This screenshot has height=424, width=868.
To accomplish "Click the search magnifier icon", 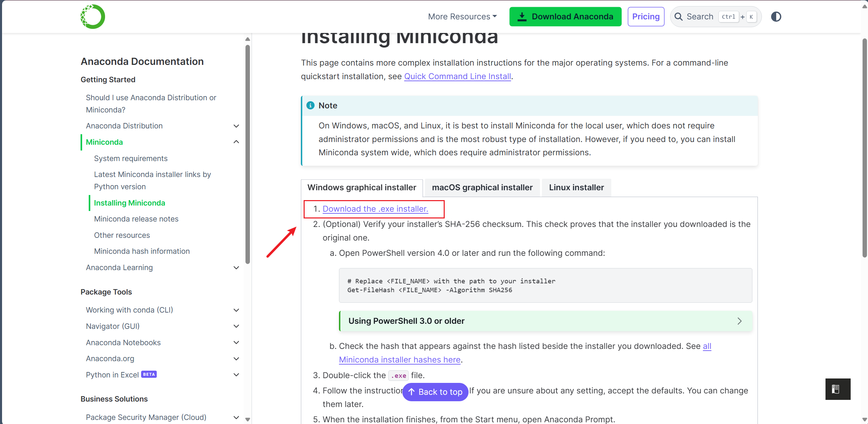I will (x=678, y=17).
